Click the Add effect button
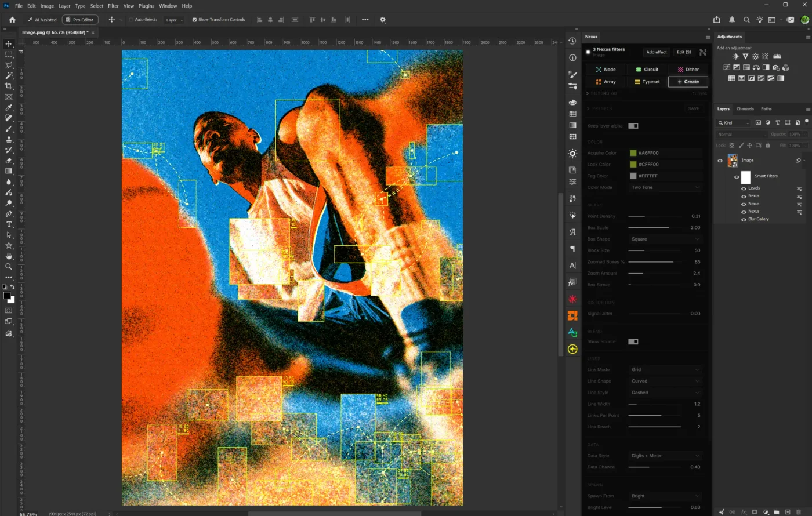812x516 pixels. click(x=657, y=52)
